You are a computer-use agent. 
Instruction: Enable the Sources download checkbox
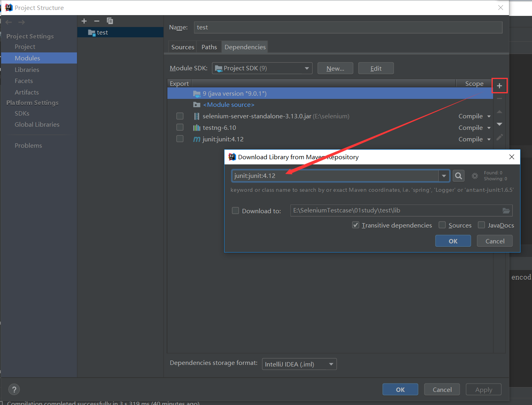click(442, 225)
